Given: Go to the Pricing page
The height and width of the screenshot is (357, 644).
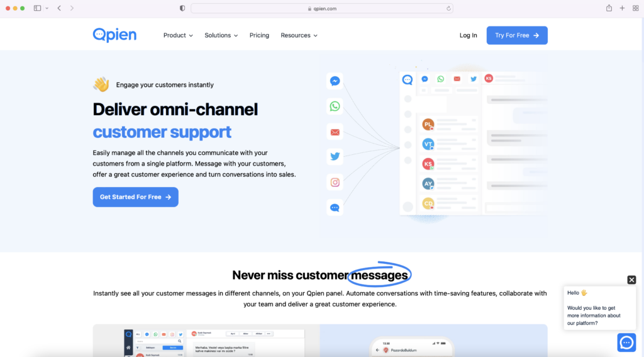Looking at the screenshot, I should [x=259, y=35].
